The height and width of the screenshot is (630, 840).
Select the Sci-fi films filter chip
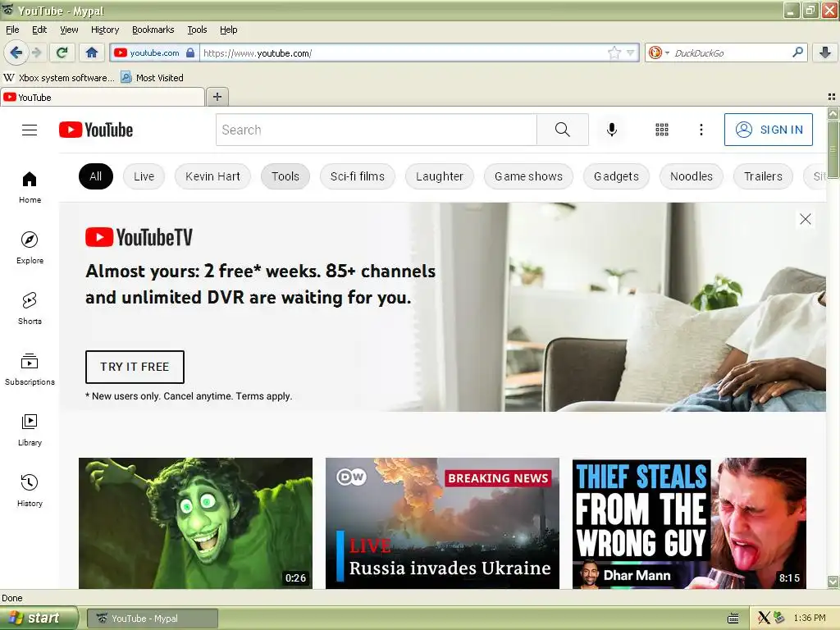coord(358,176)
